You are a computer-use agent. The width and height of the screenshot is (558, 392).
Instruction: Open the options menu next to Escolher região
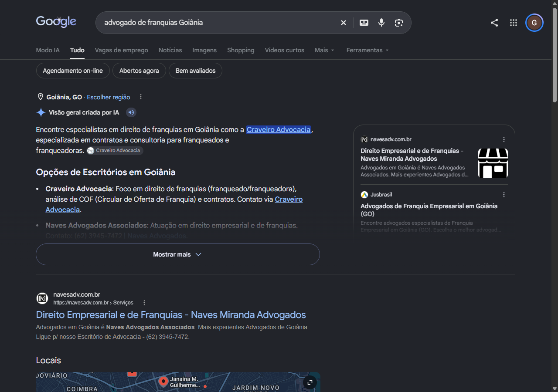tap(141, 97)
